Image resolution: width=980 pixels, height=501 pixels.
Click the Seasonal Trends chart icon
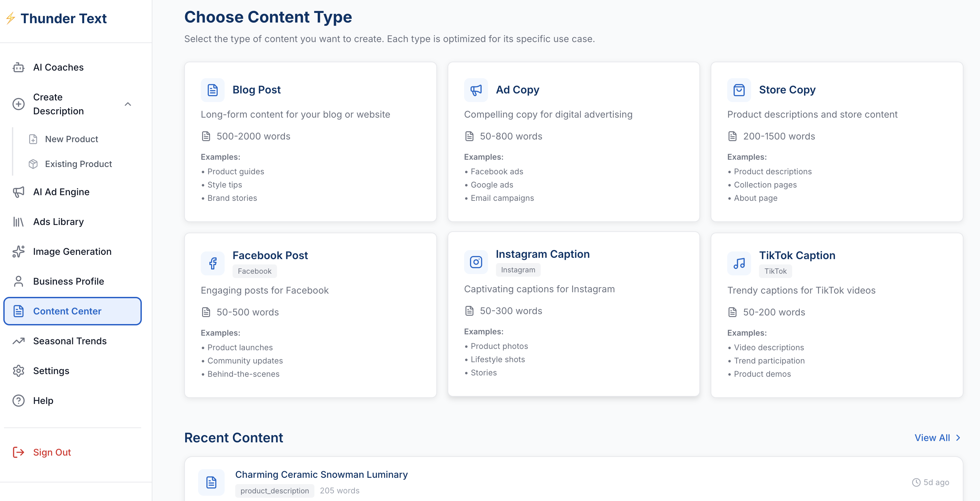(18, 341)
